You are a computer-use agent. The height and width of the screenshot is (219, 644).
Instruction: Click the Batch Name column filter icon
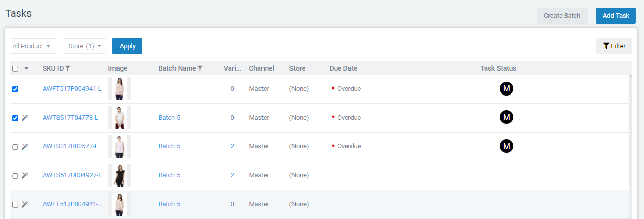pyautogui.click(x=200, y=68)
